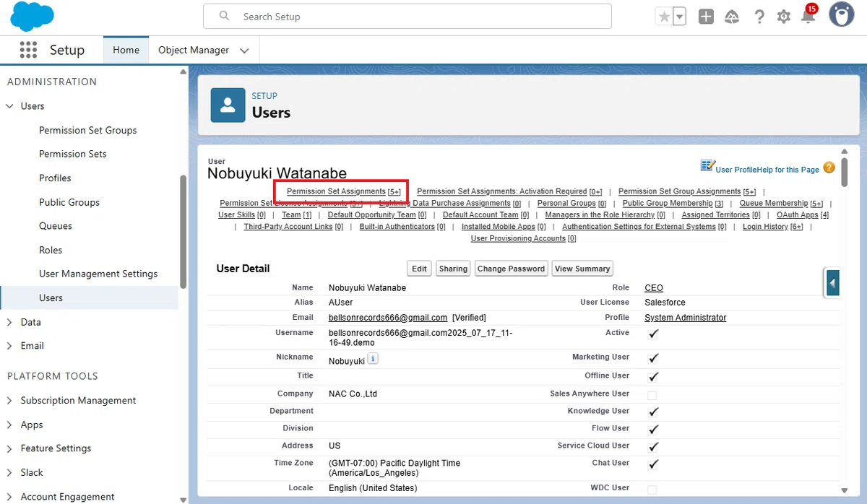Image resolution: width=867 pixels, height=504 pixels.
Task: Open the favorites list dropdown arrow
Action: [679, 17]
